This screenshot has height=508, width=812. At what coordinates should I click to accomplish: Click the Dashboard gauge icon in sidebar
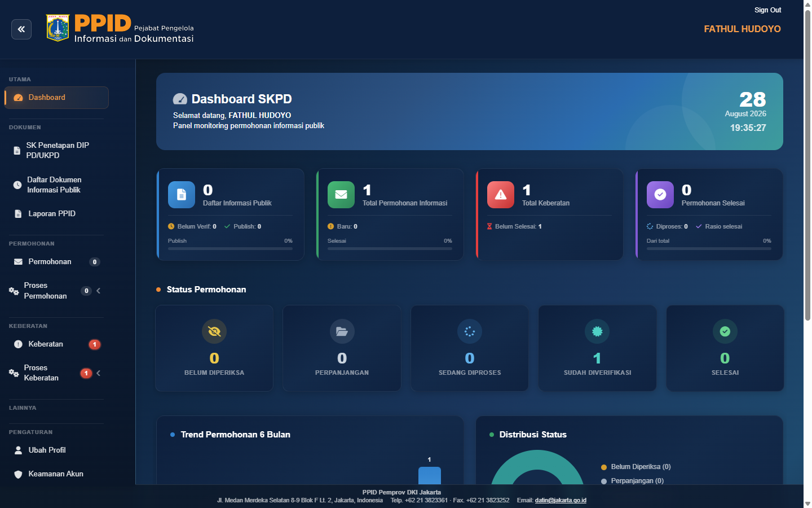18,98
